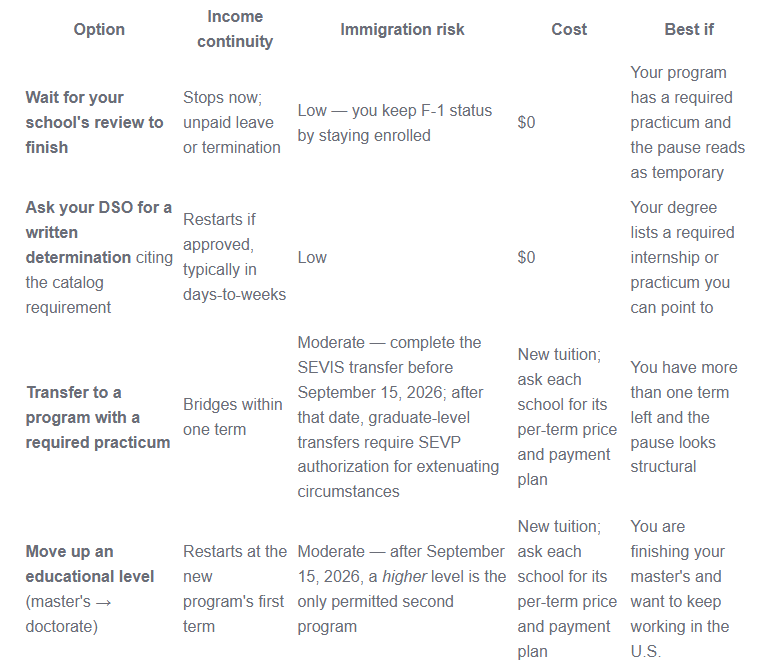Screen dimensions: 757x665
Task: Select the Immigration risk column header
Action: pyautogui.click(x=402, y=29)
